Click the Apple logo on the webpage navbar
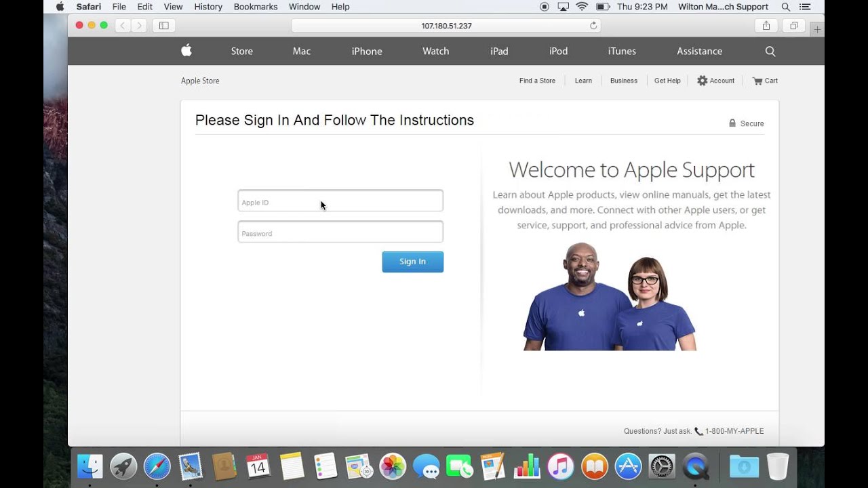The image size is (868, 488). click(x=186, y=50)
